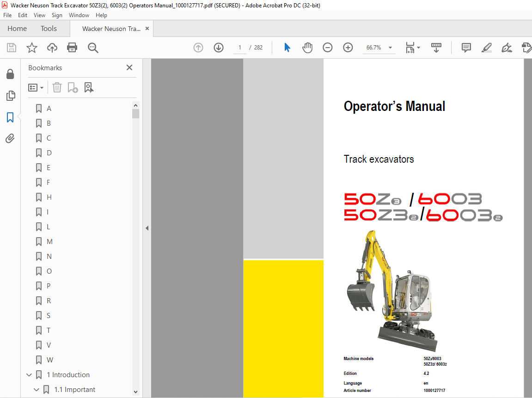The width and height of the screenshot is (532, 398).
Task: Open the View menu
Action: click(39, 15)
